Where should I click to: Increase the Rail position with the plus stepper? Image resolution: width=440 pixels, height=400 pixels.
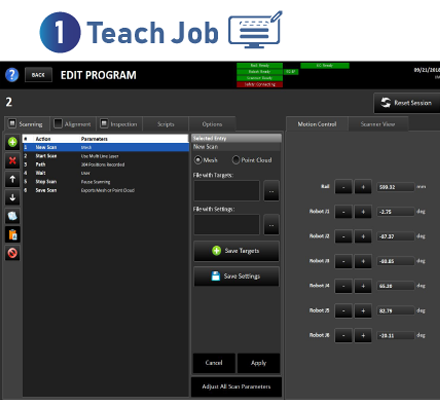pyautogui.click(x=363, y=187)
